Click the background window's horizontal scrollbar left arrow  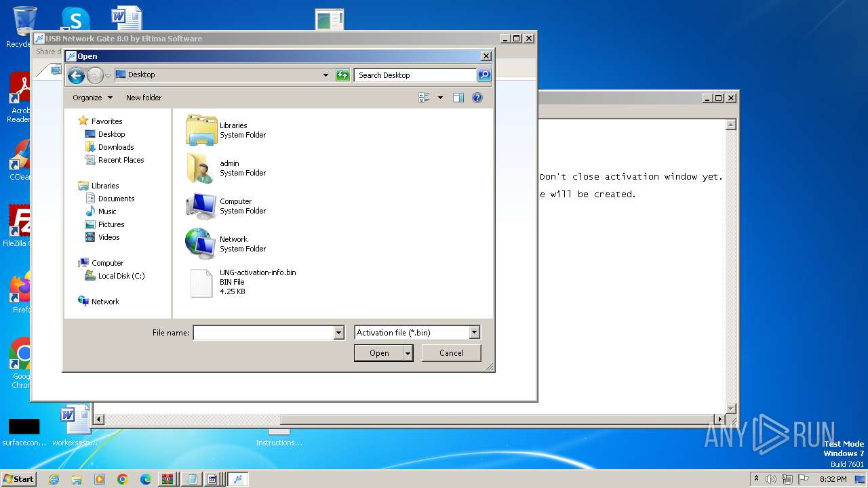click(99, 420)
